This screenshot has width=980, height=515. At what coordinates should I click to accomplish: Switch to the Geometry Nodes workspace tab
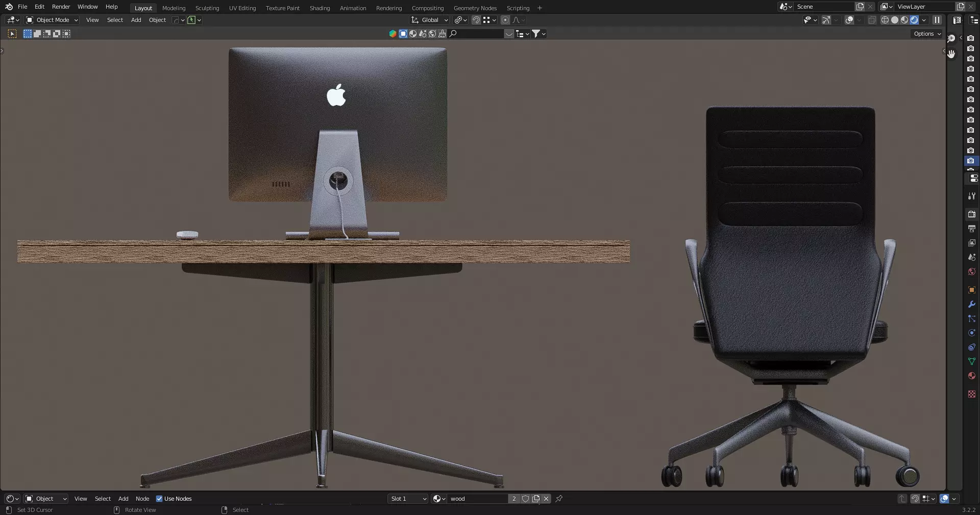[475, 8]
